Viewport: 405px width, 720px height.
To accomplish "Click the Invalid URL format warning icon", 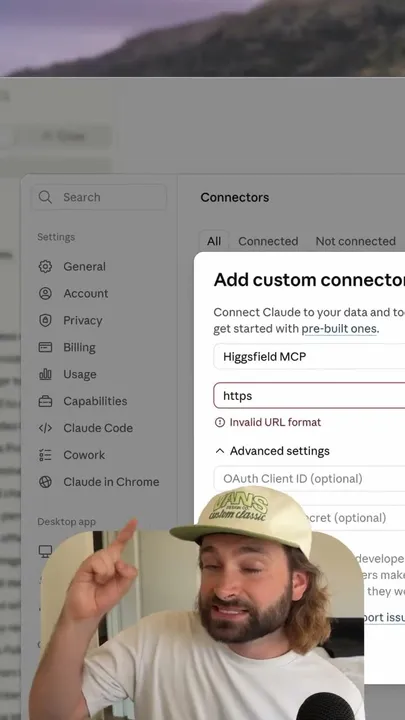I will (x=220, y=422).
